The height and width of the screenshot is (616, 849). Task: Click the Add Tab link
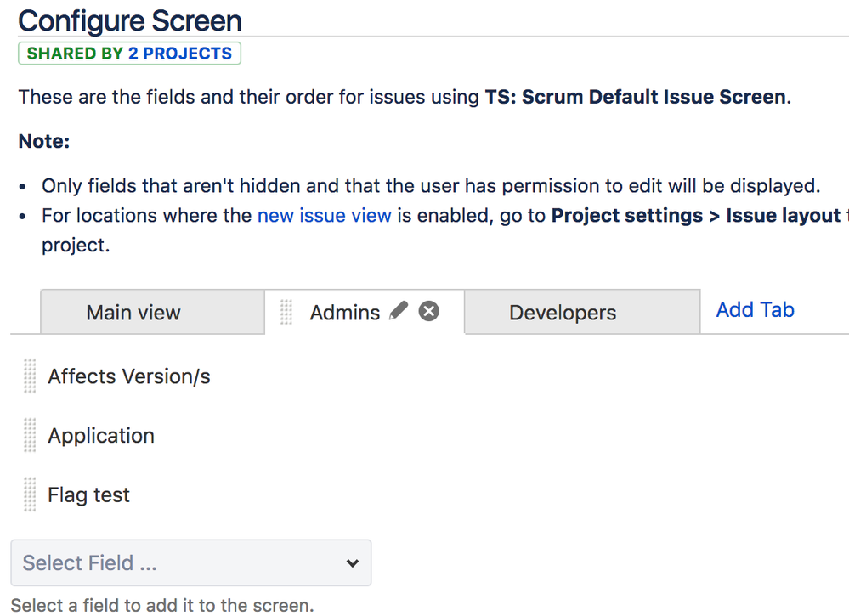coord(755,309)
